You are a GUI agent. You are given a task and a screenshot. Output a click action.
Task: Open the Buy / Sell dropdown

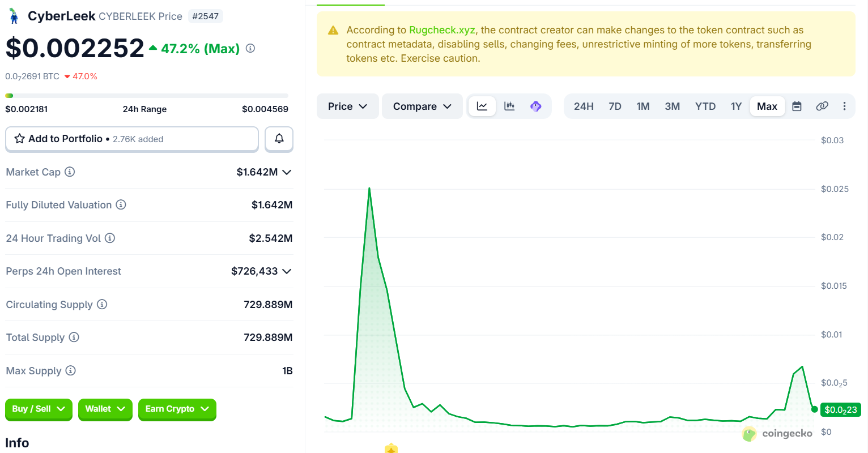point(39,409)
